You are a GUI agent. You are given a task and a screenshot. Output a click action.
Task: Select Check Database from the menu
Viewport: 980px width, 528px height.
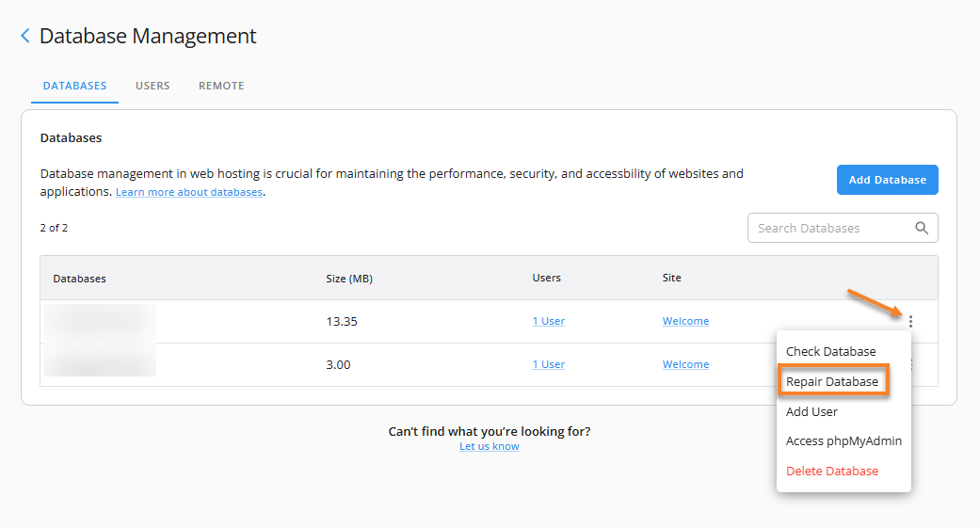pyautogui.click(x=830, y=351)
